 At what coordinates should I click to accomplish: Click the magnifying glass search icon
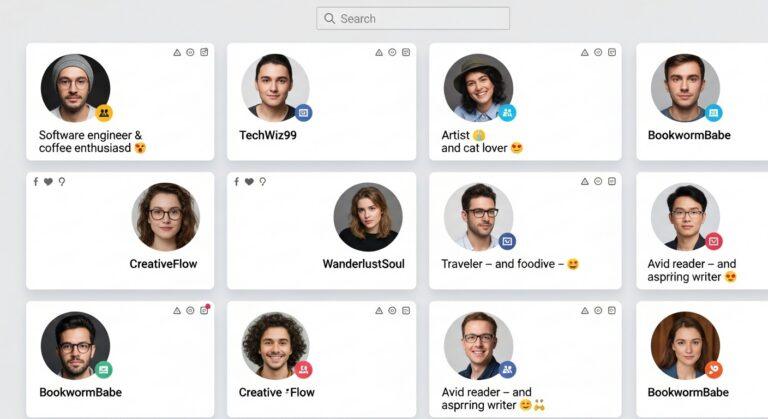coord(330,19)
